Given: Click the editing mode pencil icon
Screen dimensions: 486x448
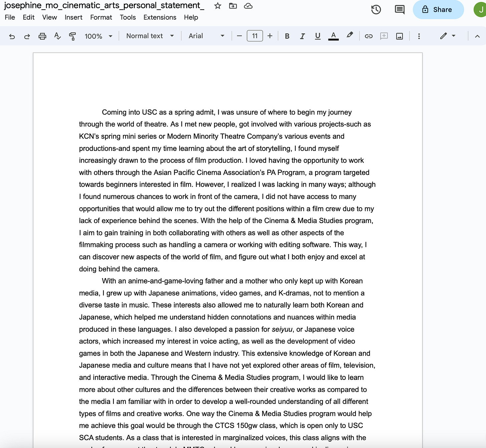Looking at the screenshot, I should 443,36.
